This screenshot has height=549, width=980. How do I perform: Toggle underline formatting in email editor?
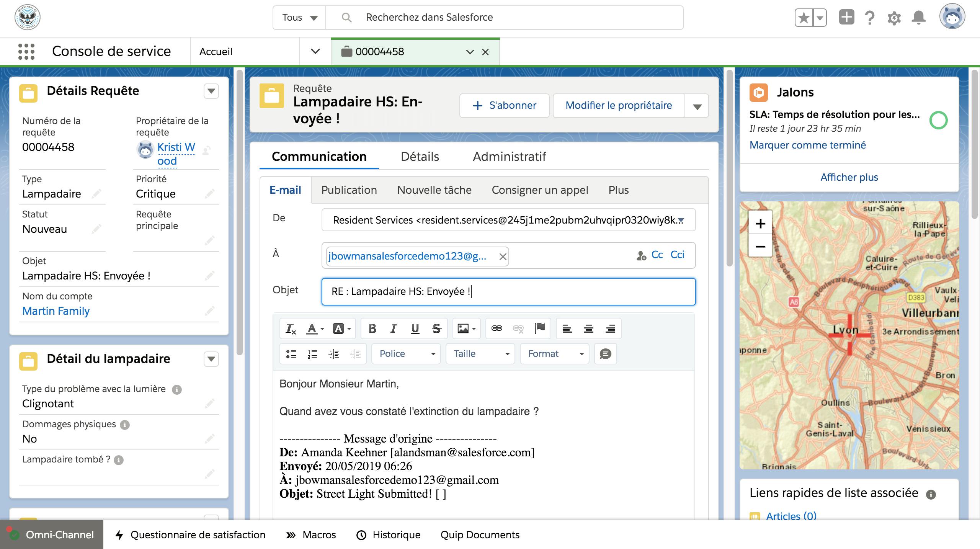415,328
